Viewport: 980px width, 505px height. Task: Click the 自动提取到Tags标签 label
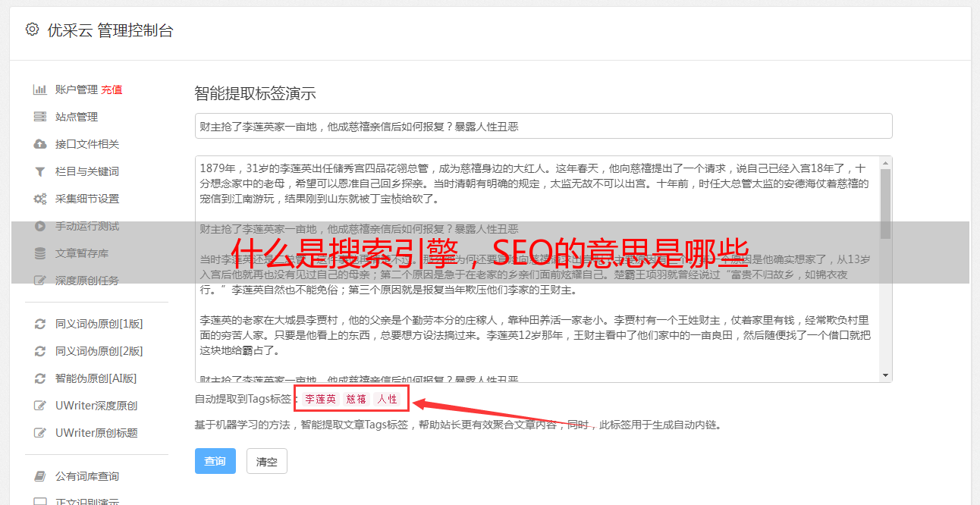243,399
